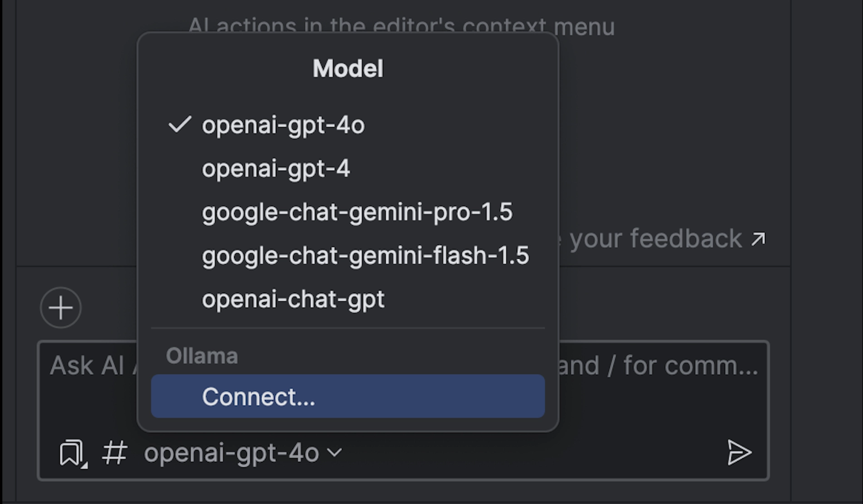
Task: Click the hash attach context icon
Action: 114,452
